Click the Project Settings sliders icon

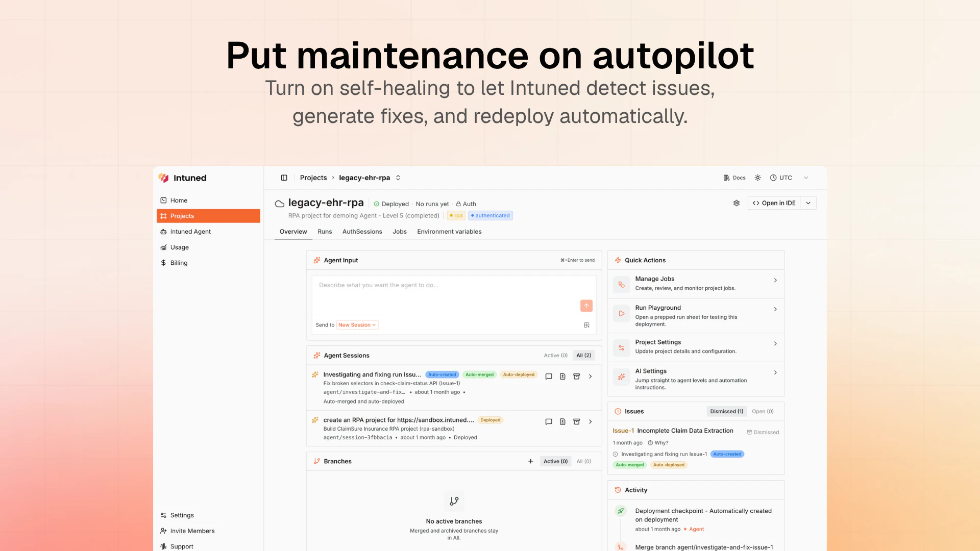pos(621,347)
